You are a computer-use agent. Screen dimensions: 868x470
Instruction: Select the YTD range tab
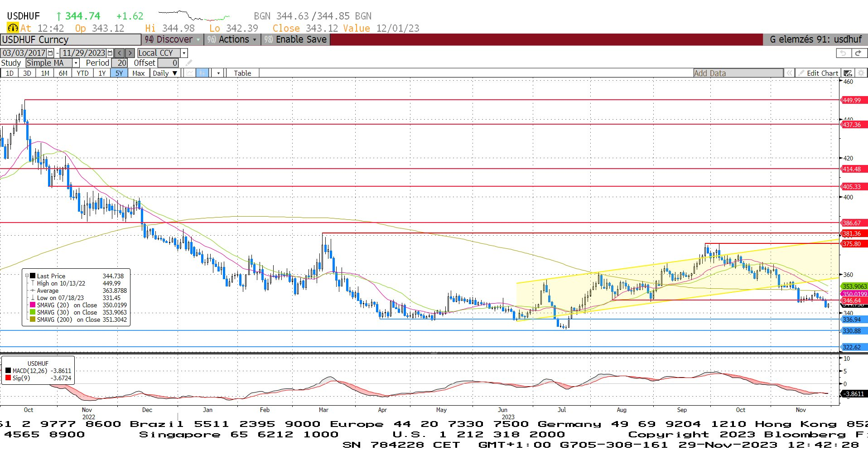pyautogui.click(x=82, y=73)
